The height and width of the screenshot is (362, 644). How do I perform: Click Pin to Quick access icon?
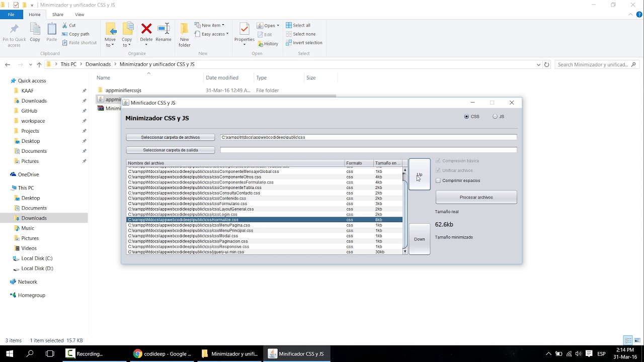point(14,35)
